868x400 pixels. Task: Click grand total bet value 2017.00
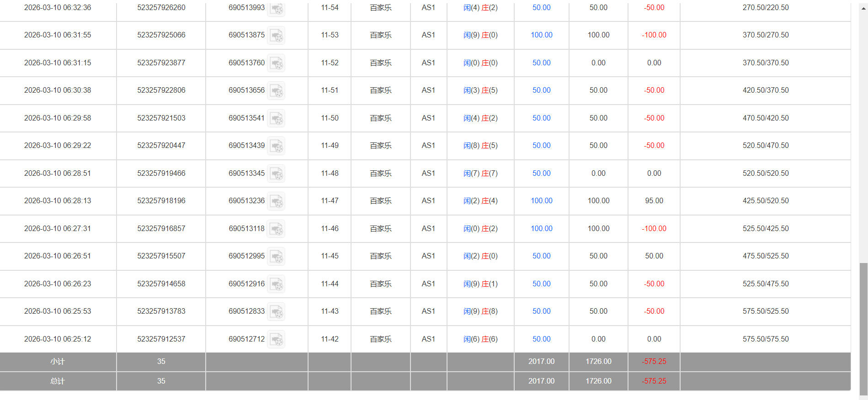(x=542, y=381)
